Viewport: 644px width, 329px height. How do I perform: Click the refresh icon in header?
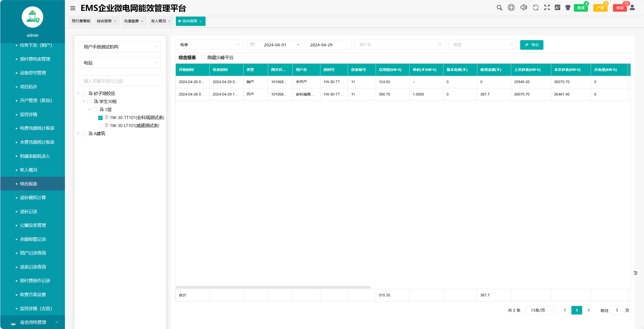pyautogui.click(x=535, y=8)
